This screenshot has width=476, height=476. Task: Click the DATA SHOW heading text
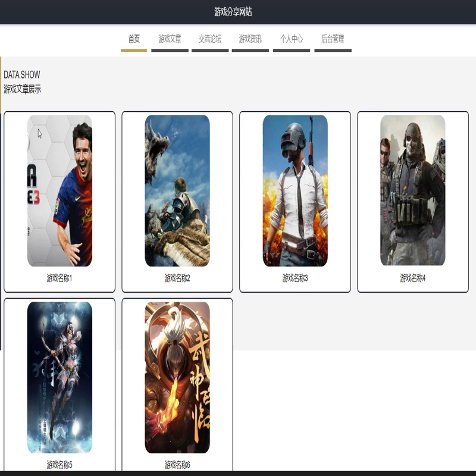22,75
